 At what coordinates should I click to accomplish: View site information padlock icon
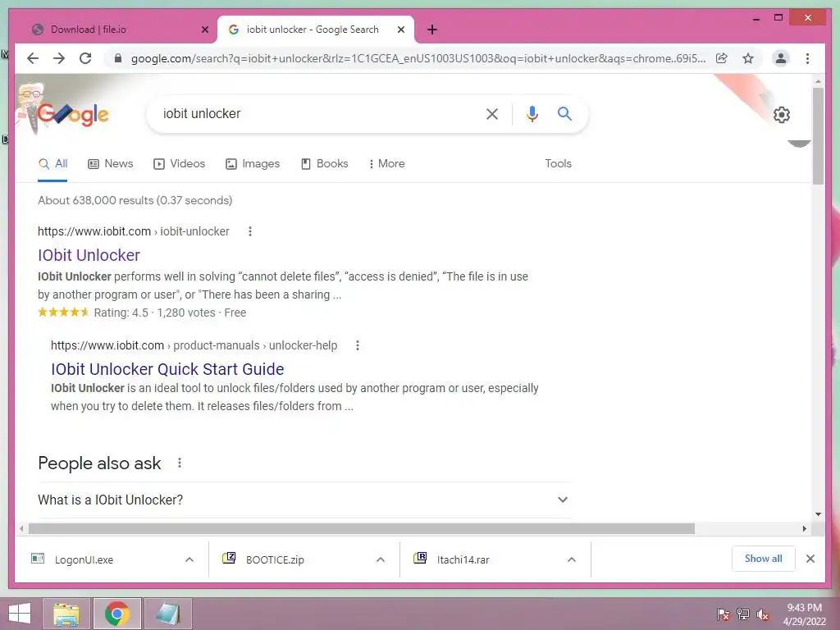(118, 58)
